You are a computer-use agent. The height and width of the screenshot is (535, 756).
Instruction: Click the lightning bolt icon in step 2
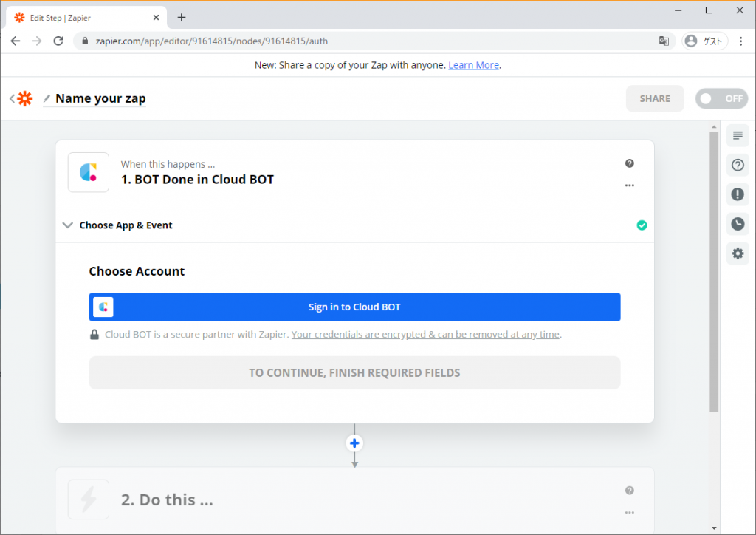click(89, 500)
